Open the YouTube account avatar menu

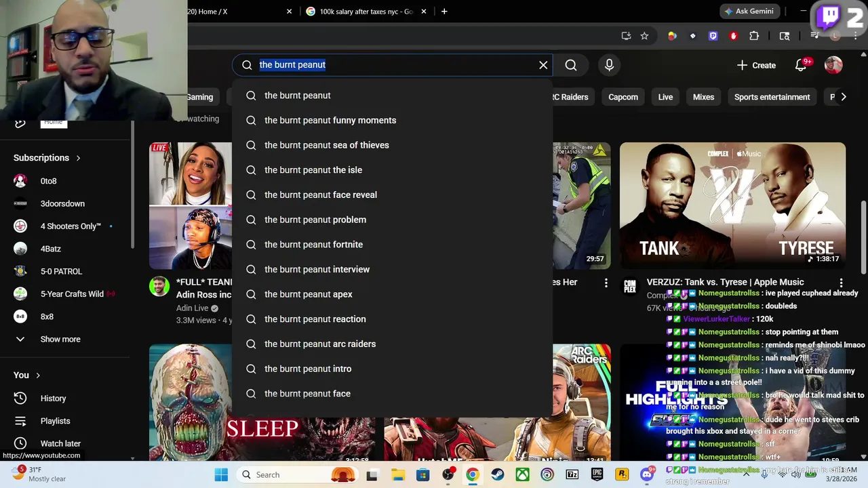point(833,65)
